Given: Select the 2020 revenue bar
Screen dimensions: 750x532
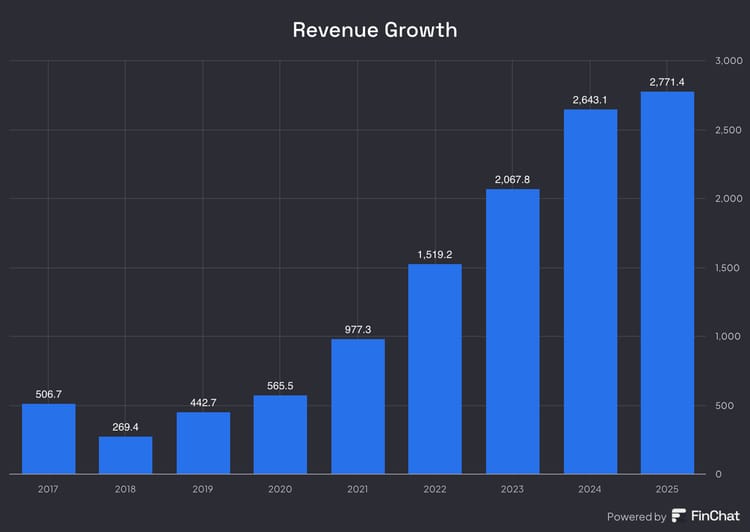Looking at the screenshot, I should pyautogui.click(x=280, y=434).
